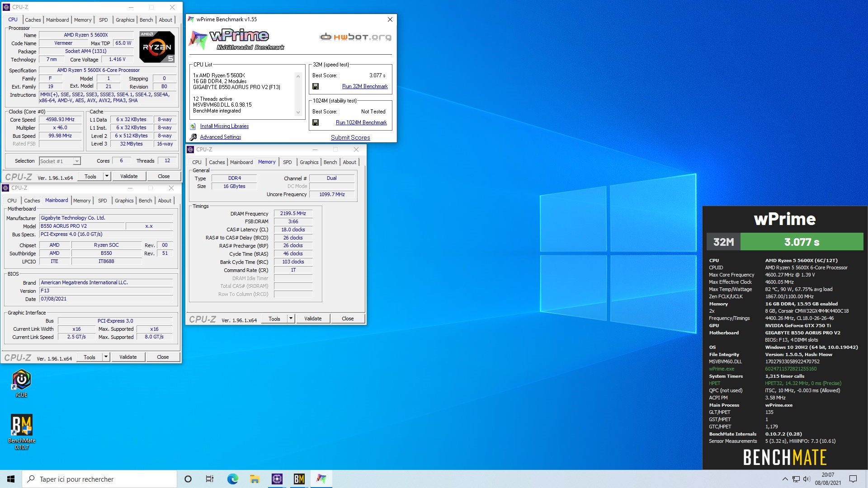Open Tools dropdown arrow in Mainboard CPU-Z
Viewport: 868px width, 488px height.
106,357
